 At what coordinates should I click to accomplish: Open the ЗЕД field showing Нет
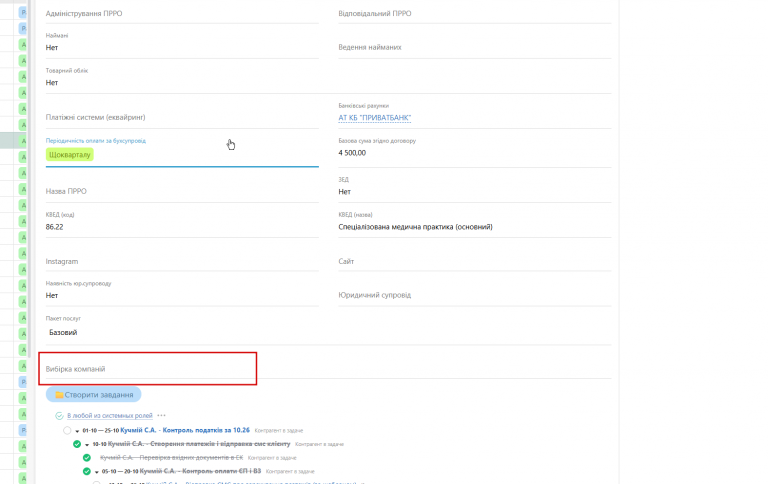pyautogui.click(x=475, y=188)
